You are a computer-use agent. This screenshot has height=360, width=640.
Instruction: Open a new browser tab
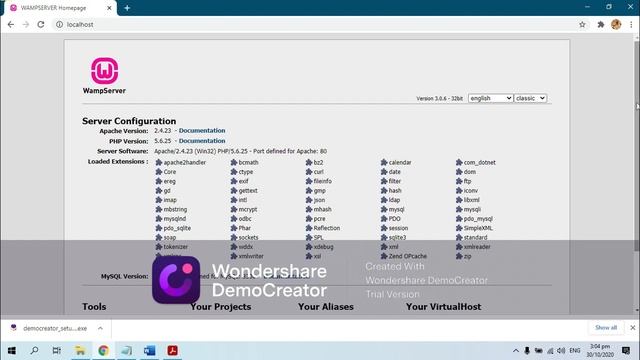tap(127, 8)
